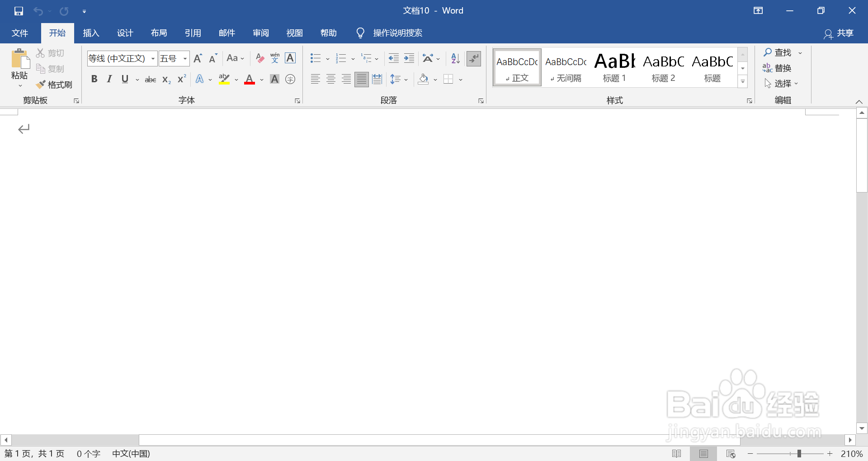Toggle Justify alignment
The width and height of the screenshot is (868, 461).
coord(362,80)
